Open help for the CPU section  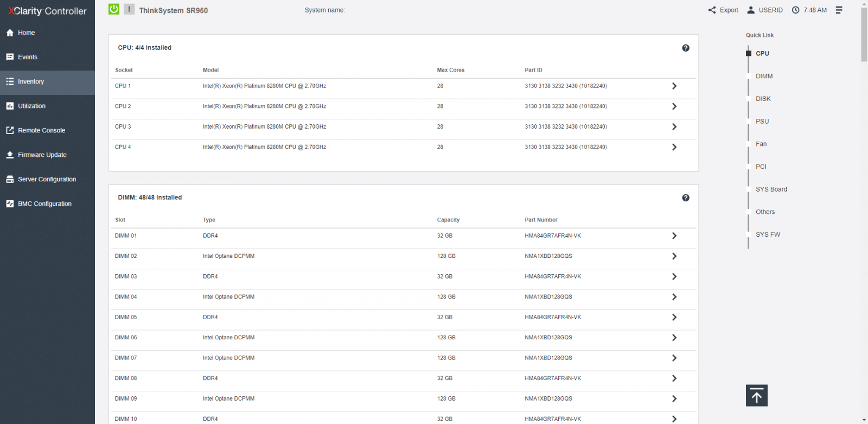686,48
